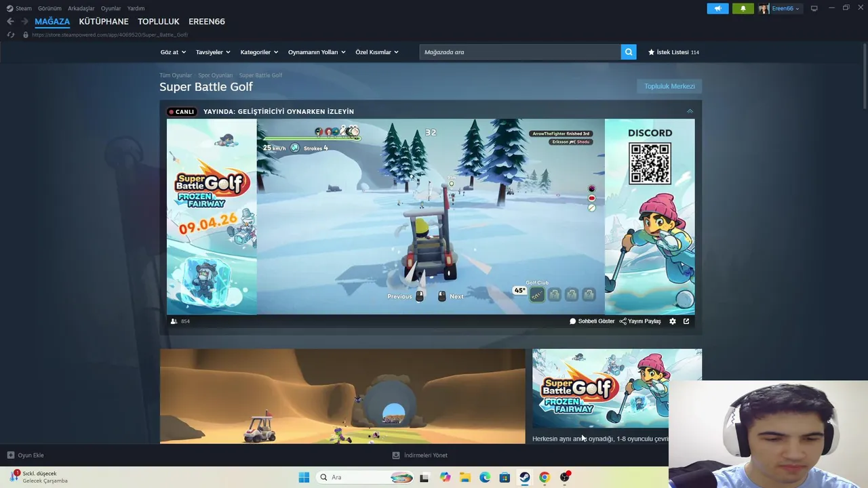Open the green notifications bell
This screenshot has height=488, width=868.
click(x=743, y=8)
